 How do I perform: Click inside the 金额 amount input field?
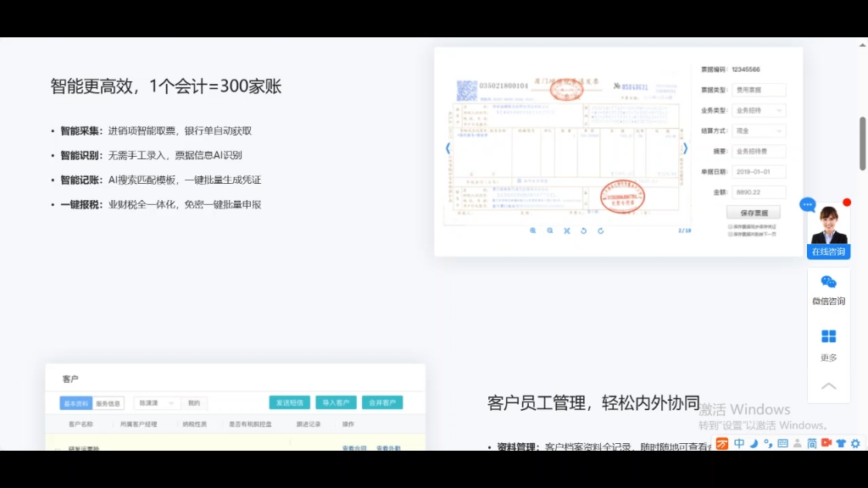pos(759,192)
